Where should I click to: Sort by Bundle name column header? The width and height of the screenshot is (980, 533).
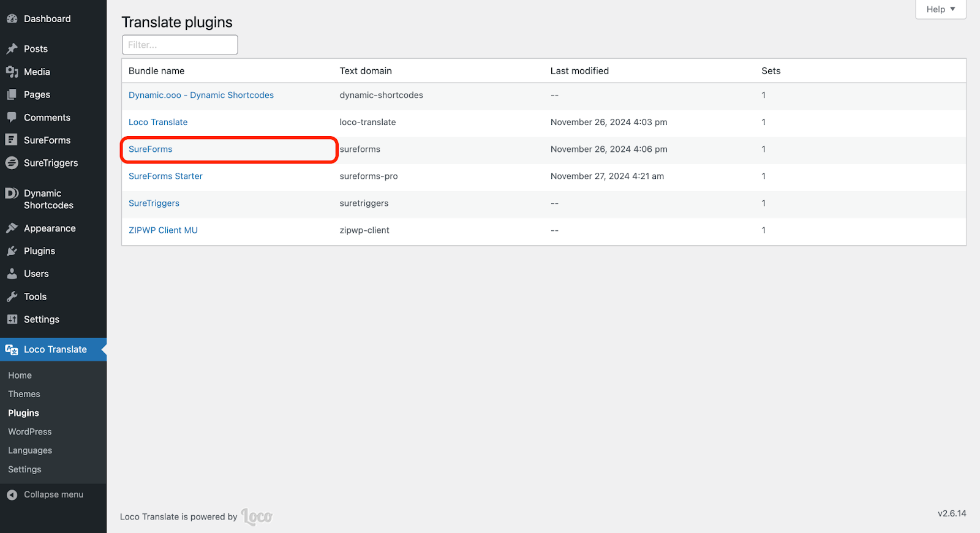point(156,71)
